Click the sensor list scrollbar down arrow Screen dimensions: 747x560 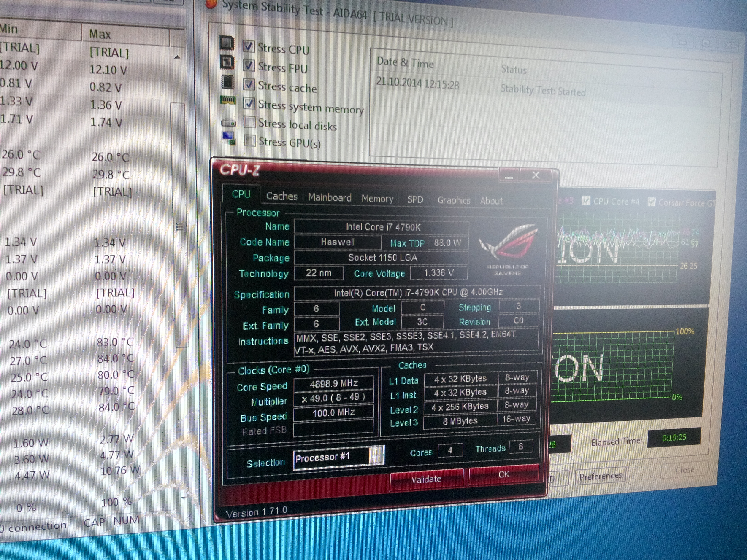[x=184, y=498]
